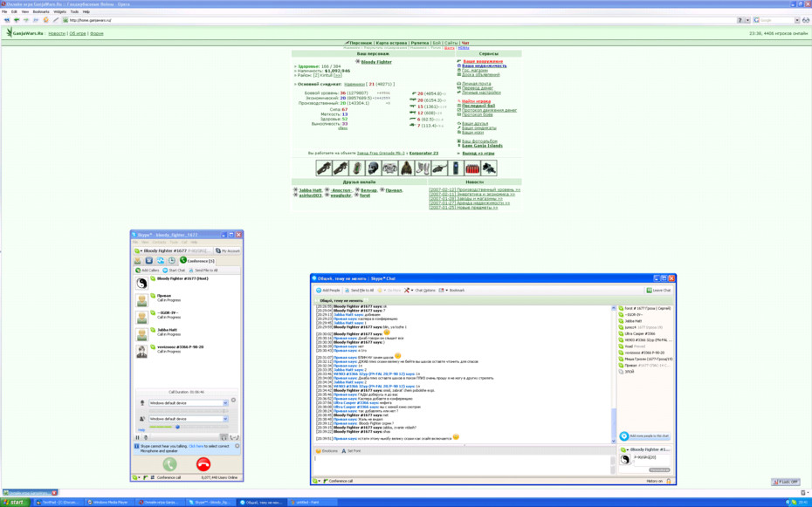Open the 'Карта острова' game menu tab

click(391, 43)
